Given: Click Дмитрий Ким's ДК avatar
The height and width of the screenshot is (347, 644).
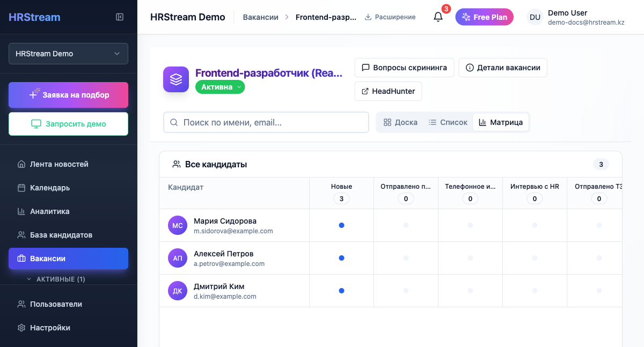Looking at the screenshot, I should [x=178, y=291].
